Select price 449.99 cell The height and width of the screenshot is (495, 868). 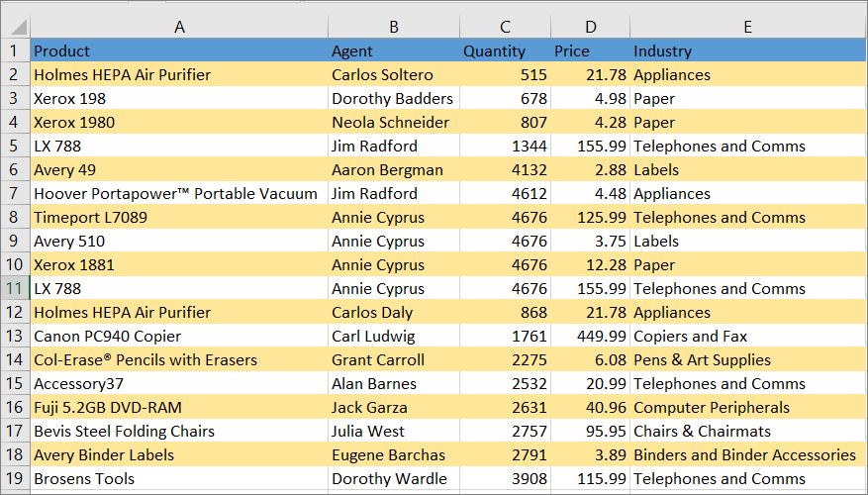pyautogui.click(x=590, y=336)
